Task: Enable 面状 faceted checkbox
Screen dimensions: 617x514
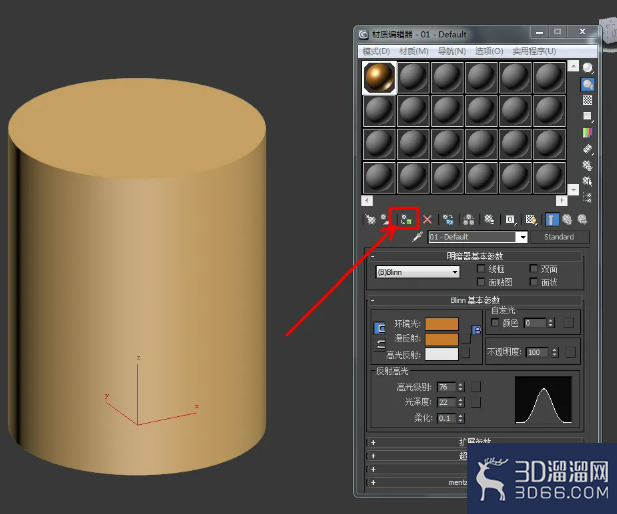Action: 533,282
